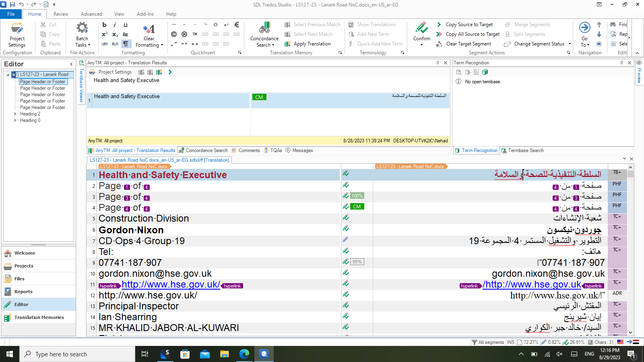Toggle auto-hide pin on Translation Results panel
Image resolution: width=644 pixels, height=362 pixels.
pyautogui.click(x=438, y=63)
